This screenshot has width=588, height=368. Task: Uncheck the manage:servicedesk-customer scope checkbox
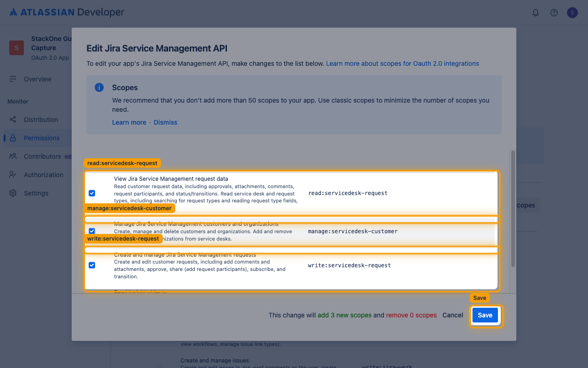92,231
